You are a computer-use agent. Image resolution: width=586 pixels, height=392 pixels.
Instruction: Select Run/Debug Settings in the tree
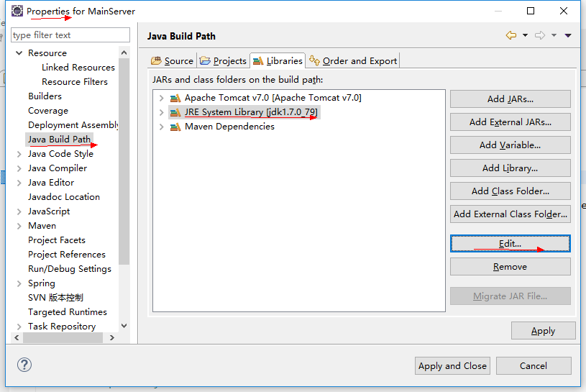70,269
